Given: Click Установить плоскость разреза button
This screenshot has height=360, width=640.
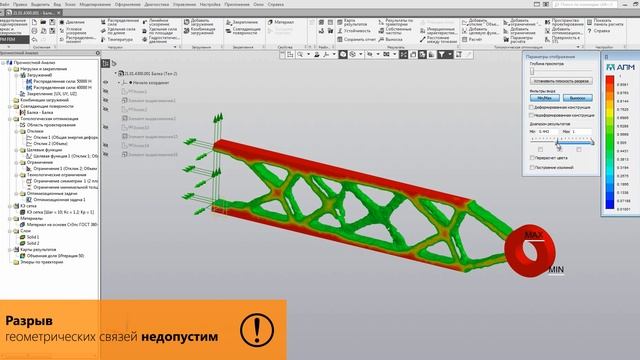Looking at the screenshot, I should point(561,81).
